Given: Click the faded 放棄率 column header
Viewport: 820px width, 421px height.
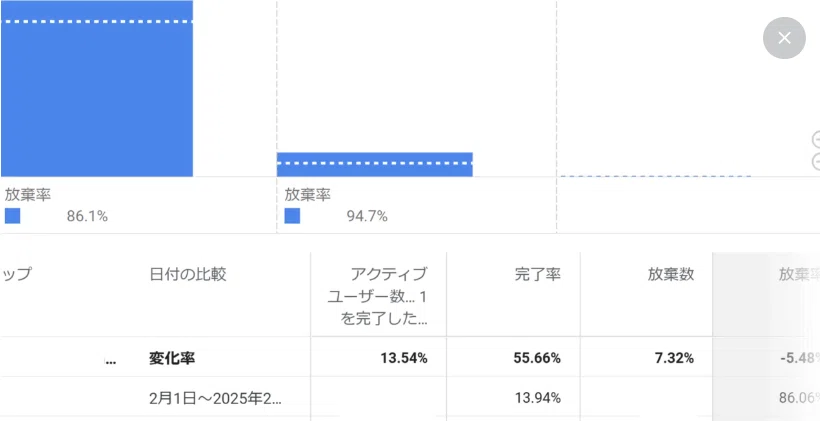Looking at the screenshot, I should coord(799,275).
